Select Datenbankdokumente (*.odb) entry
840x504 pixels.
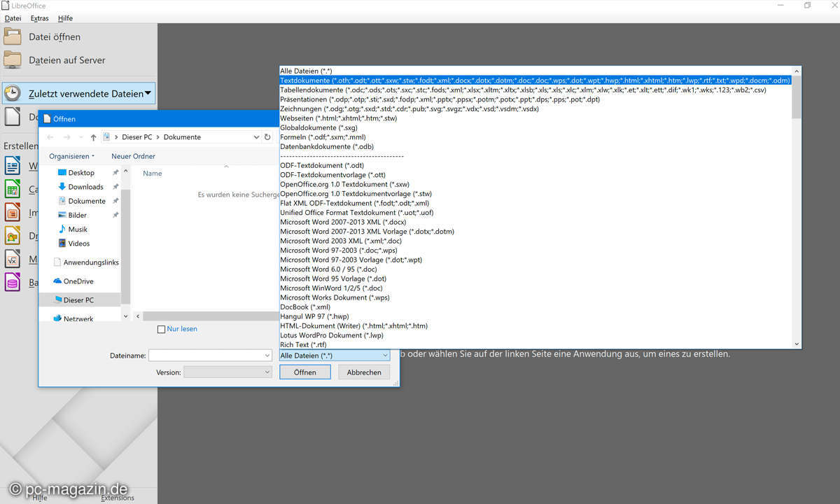coord(535,146)
